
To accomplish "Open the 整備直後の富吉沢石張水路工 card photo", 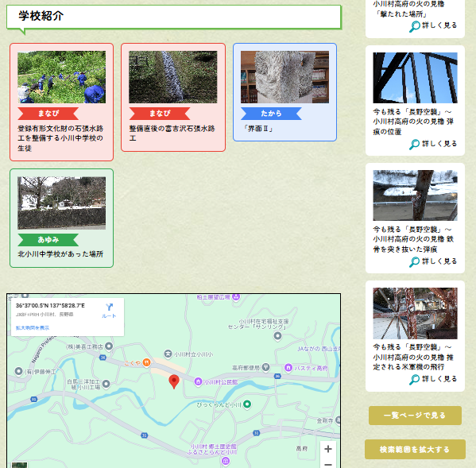I will point(173,77).
